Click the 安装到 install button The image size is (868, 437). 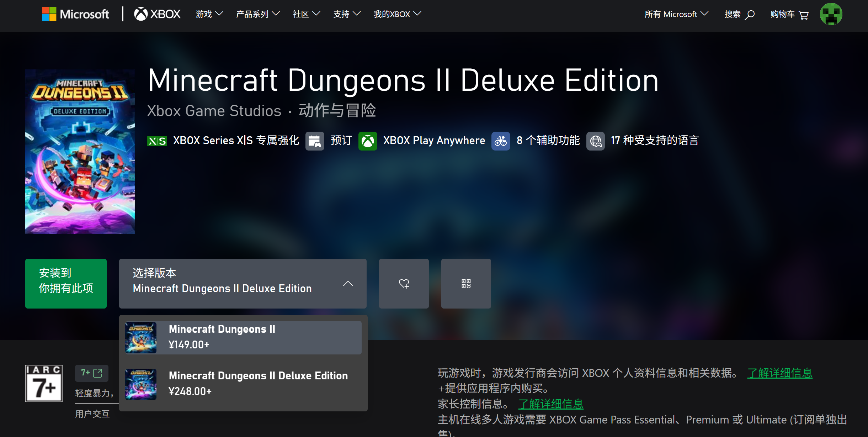[66, 284]
